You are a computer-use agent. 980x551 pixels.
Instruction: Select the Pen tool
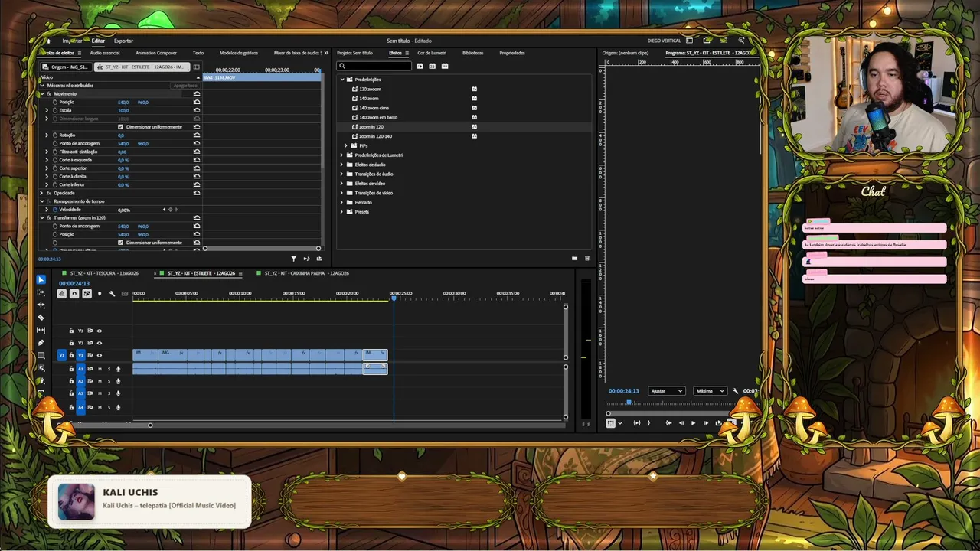41,343
